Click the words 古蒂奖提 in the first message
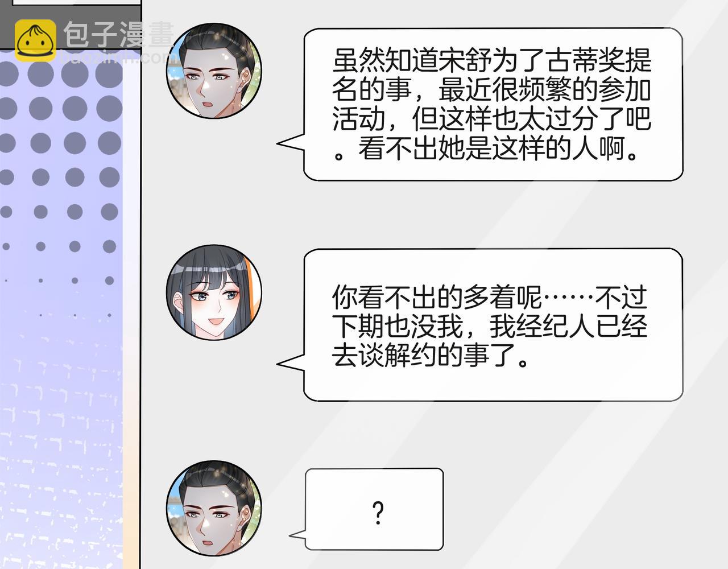 click(599, 60)
